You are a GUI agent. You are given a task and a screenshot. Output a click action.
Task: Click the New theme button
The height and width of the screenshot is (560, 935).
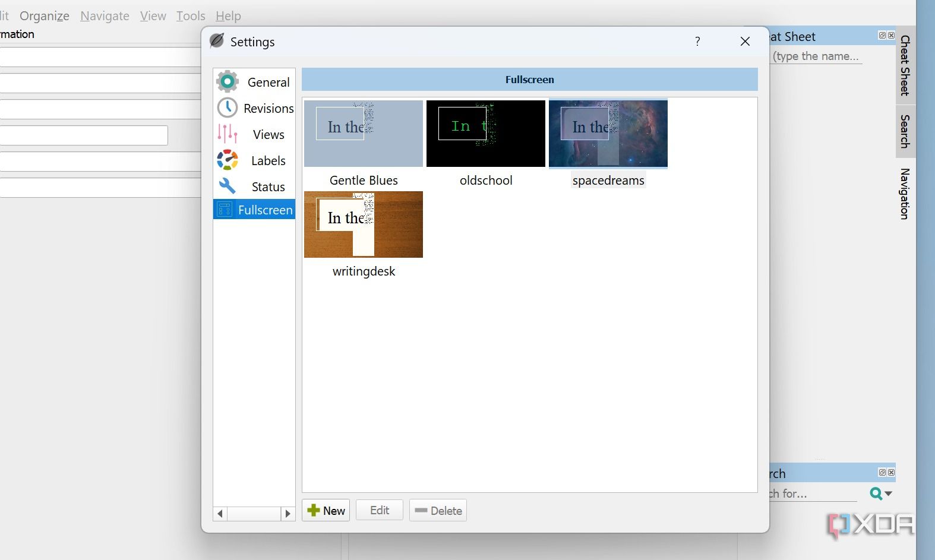(326, 510)
